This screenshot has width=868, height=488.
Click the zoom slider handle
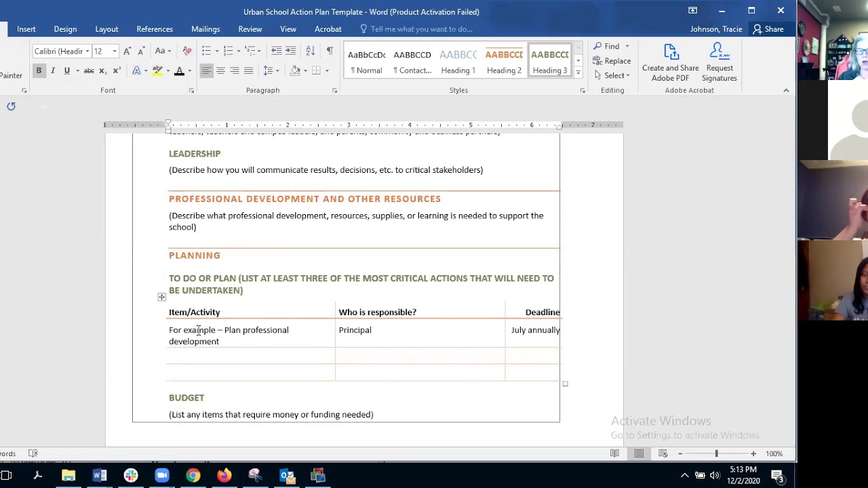click(x=716, y=453)
